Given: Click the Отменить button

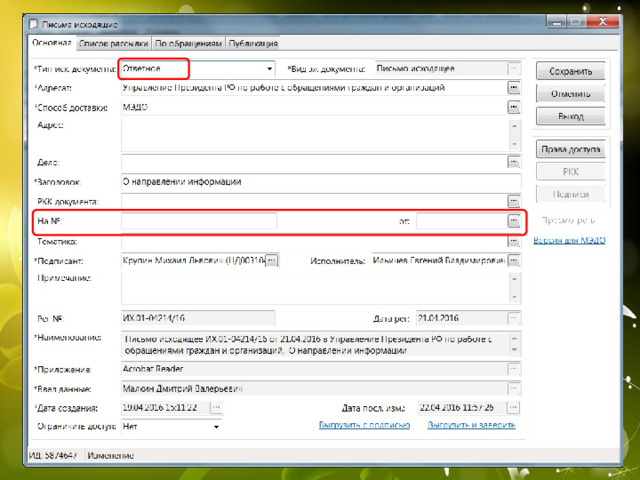Looking at the screenshot, I should pos(569,93).
